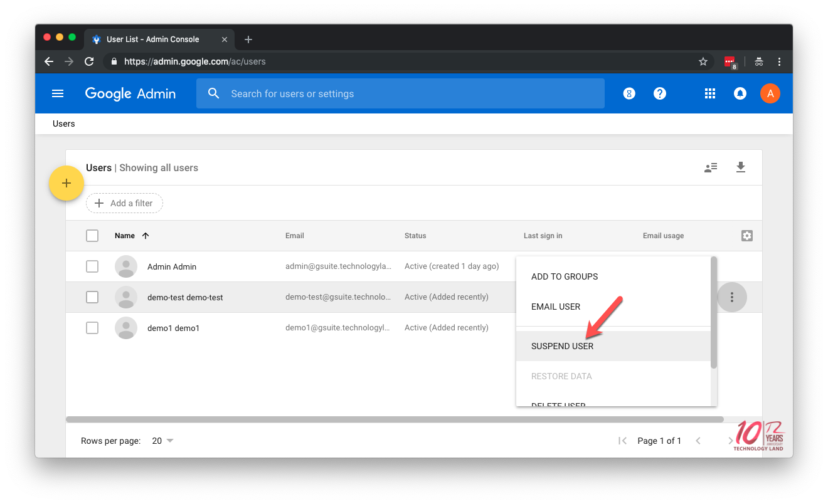Choose EMAIL USER from the menu
This screenshot has height=504, width=828.
(x=613, y=307)
